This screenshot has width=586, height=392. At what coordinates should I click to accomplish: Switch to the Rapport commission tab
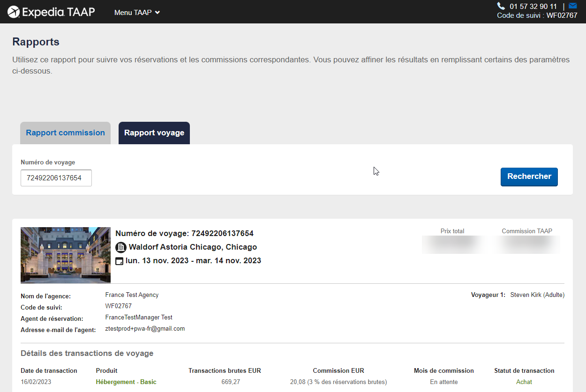point(66,133)
